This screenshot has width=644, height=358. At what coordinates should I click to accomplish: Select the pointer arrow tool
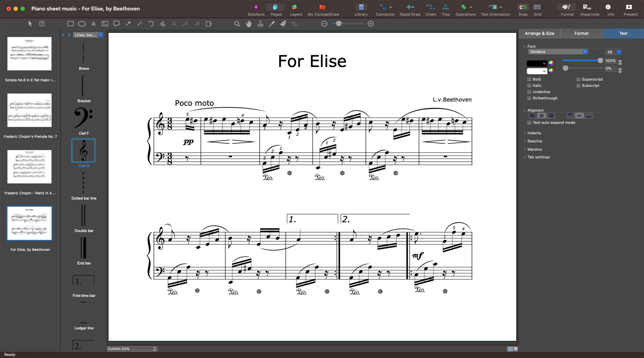tap(30, 24)
